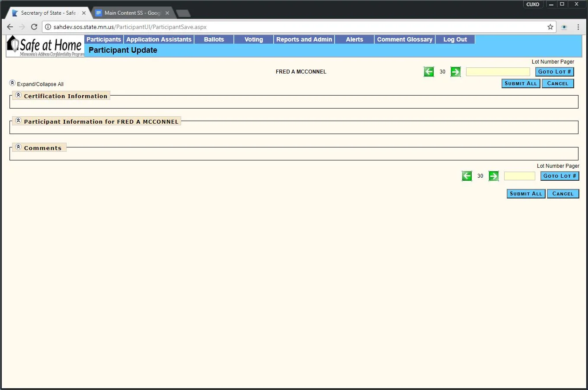The width and height of the screenshot is (588, 390).
Task: Click the top Lot Number Pager label
Action: pos(553,62)
